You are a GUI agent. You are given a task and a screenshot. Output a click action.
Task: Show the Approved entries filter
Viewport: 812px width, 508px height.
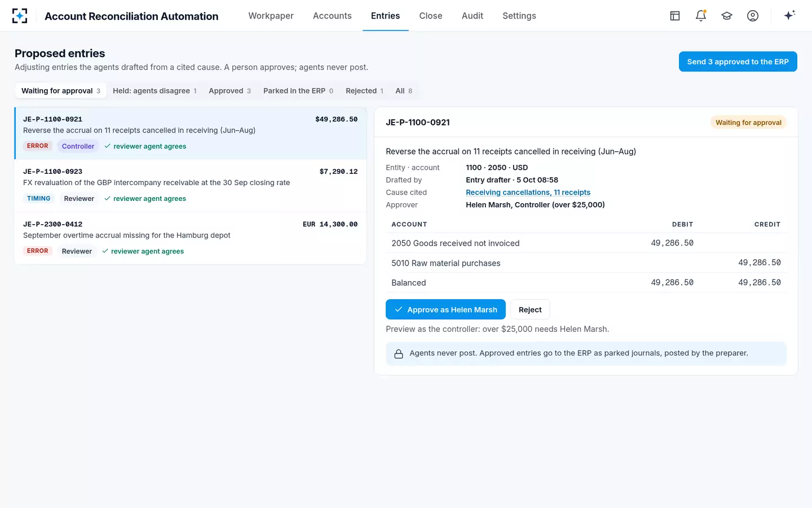click(230, 91)
